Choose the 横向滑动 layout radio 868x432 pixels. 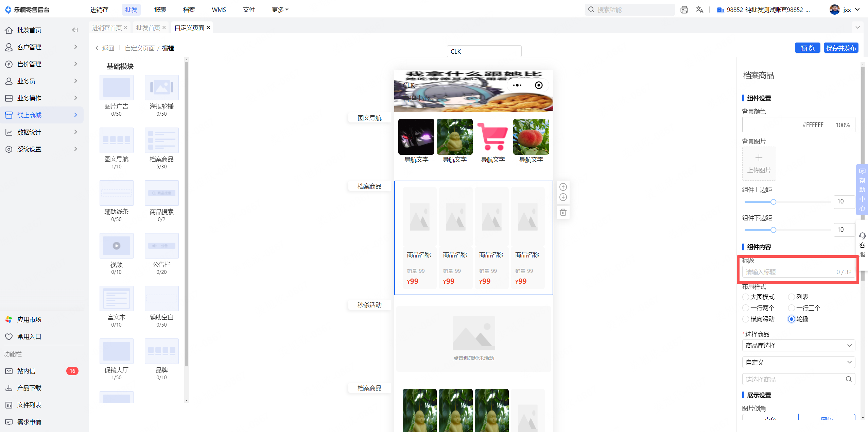(746, 319)
